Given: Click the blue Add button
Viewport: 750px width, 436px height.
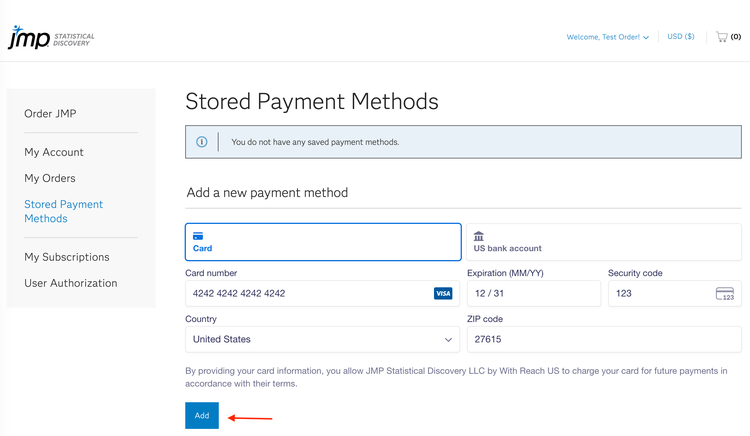Looking at the screenshot, I should [202, 415].
